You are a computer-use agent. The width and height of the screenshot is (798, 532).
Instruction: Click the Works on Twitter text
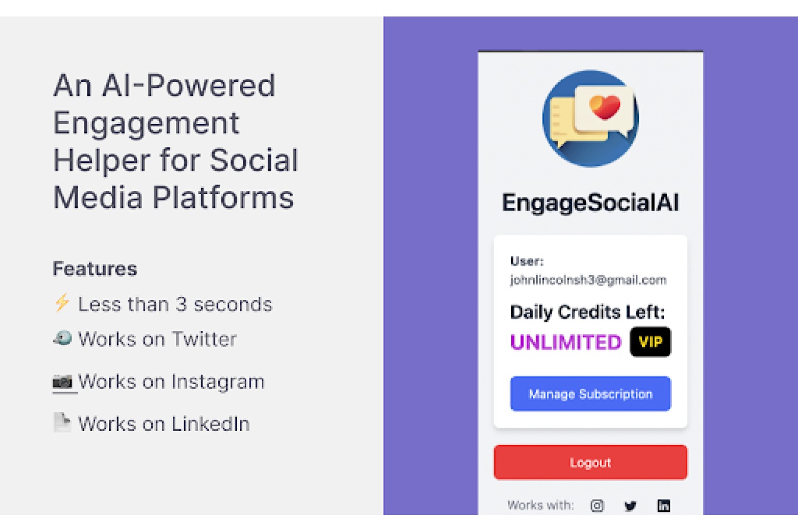click(x=157, y=339)
